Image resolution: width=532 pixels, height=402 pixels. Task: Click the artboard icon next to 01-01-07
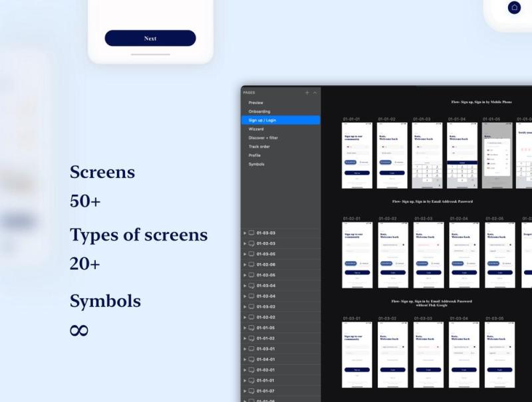[251, 390]
